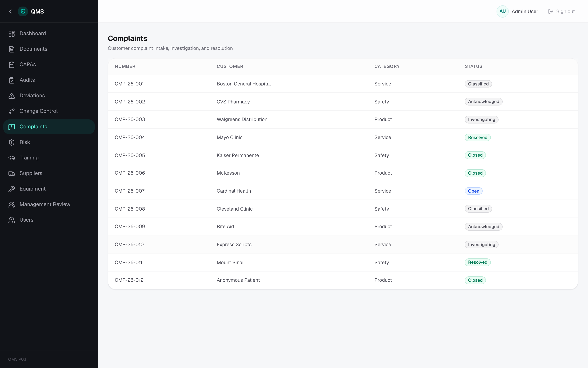Click the STATUS column header
This screenshot has width=588, height=368.
[x=473, y=66]
